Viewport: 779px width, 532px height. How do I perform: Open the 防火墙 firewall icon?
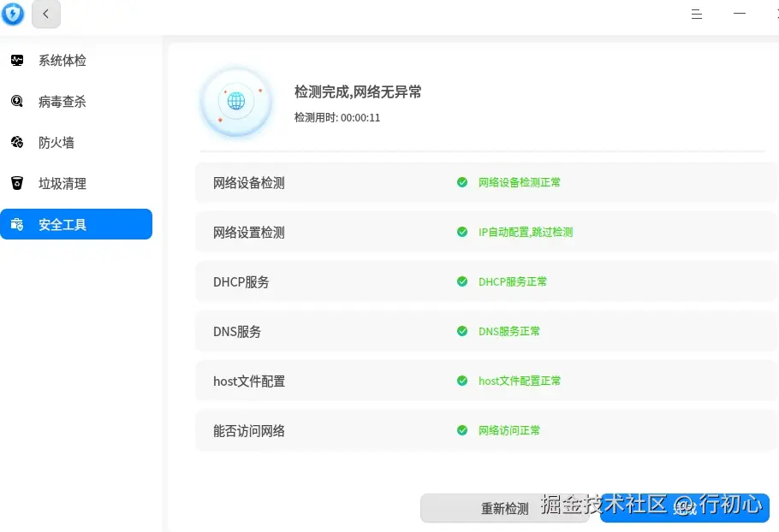pyautogui.click(x=19, y=142)
